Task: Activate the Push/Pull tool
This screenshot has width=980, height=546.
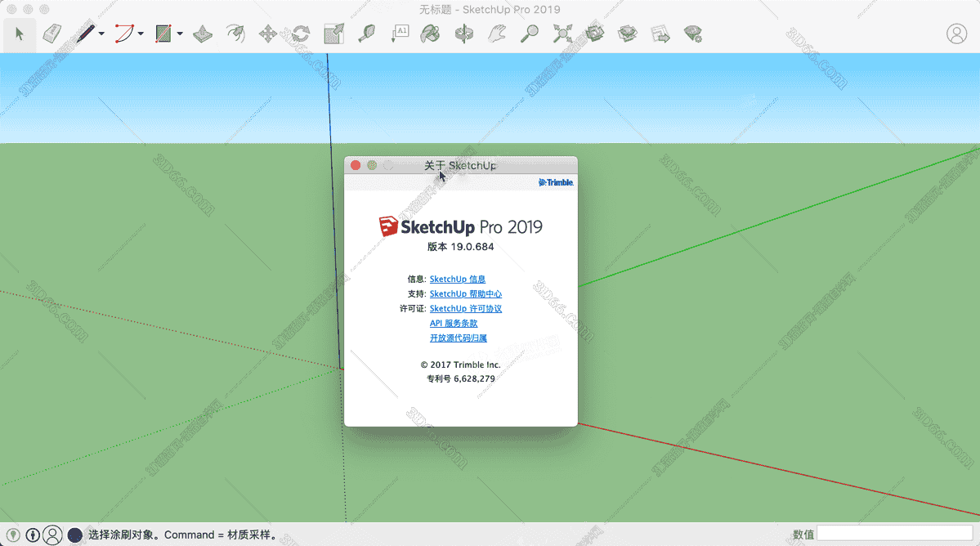Action: point(204,34)
